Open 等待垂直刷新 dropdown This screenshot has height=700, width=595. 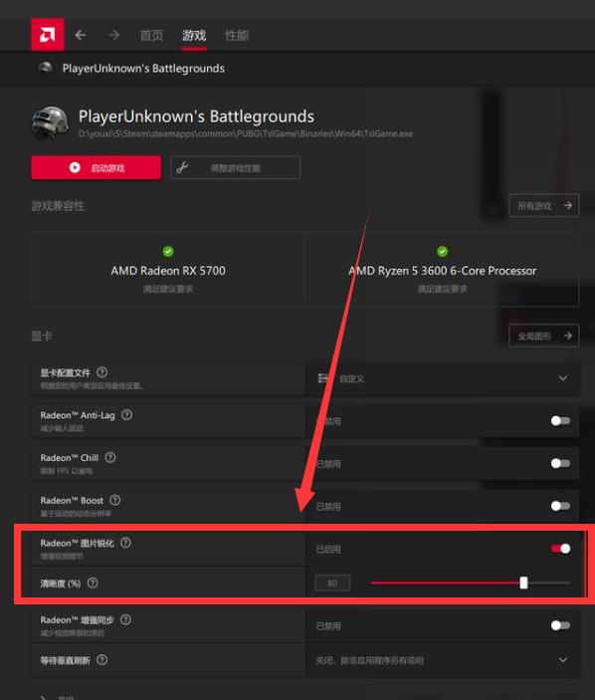(443, 660)
